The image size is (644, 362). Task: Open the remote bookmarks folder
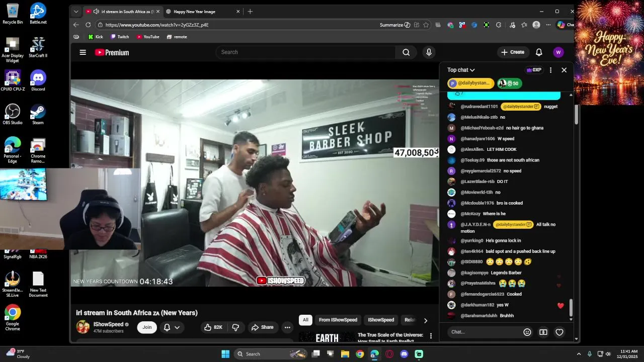[177, 37]
